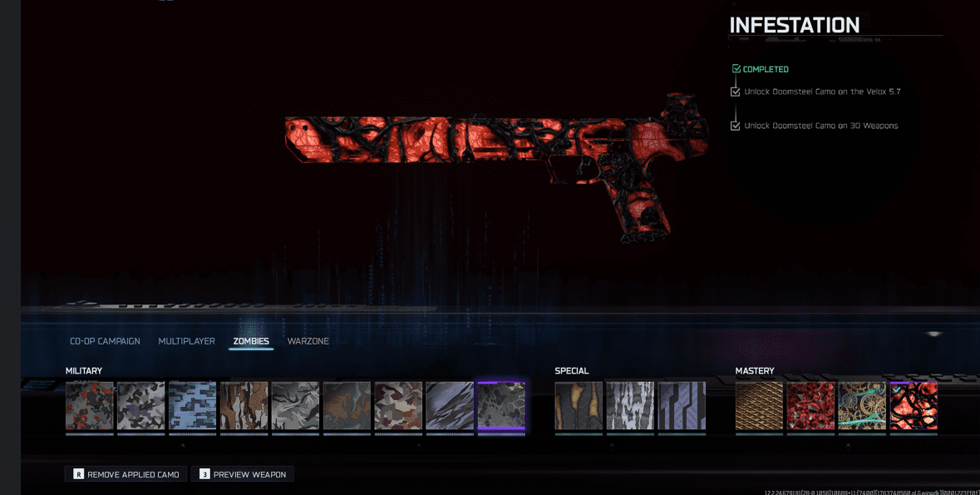Open the Warzone camo tab
This screenshot has width=980, height=495.
308,341
